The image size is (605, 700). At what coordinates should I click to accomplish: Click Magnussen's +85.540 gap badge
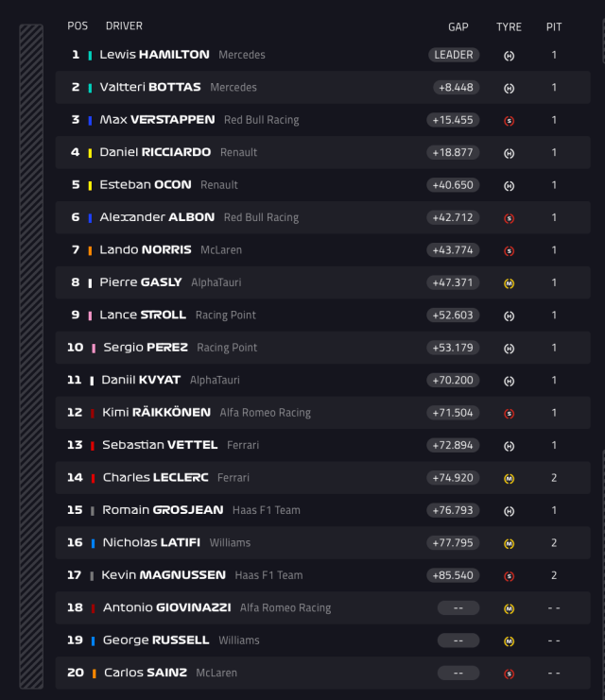pyautogui.click(x=454, y=575)
